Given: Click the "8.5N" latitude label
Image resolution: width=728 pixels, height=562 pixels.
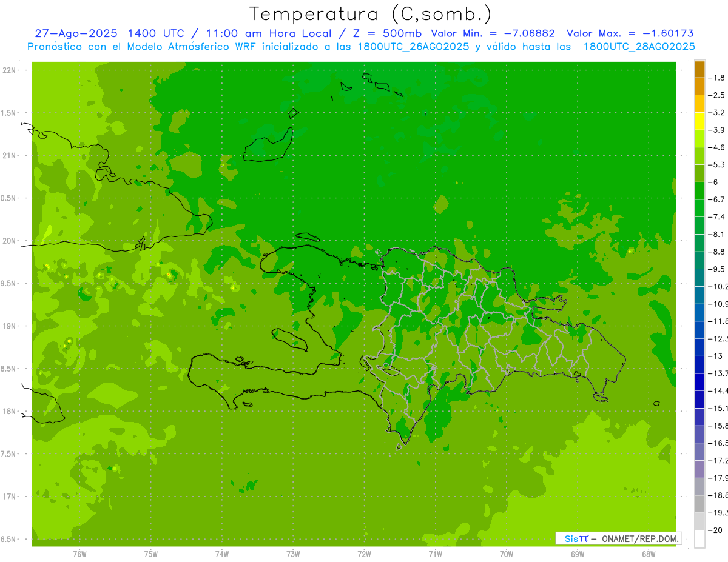Looking at the screenshot, I should click(9, 369).
